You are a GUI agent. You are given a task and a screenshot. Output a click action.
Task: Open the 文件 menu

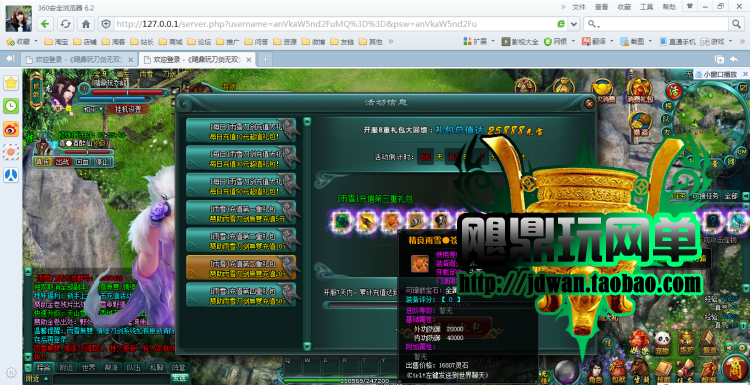579,7
